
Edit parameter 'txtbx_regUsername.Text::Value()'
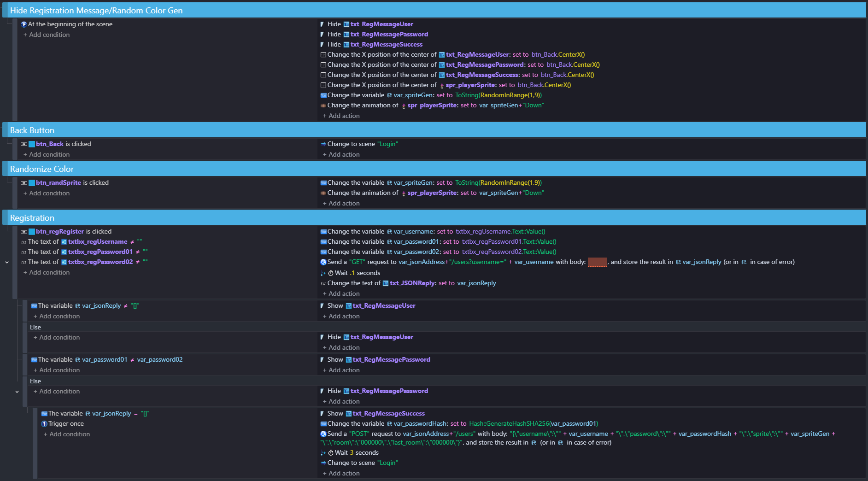click(500, 232)
